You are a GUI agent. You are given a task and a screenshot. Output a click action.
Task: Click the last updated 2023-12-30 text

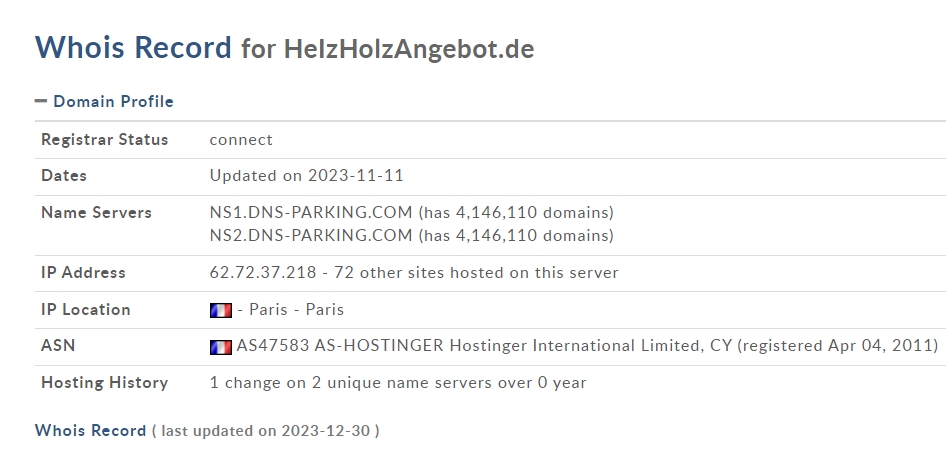[x=265, y=431]
